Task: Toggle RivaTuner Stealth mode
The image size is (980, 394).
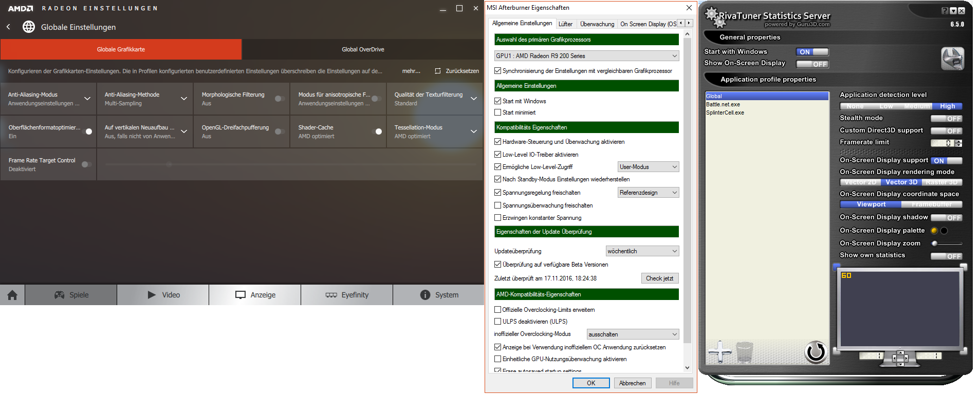Action: pyautogui.click(x=947, y=119)
